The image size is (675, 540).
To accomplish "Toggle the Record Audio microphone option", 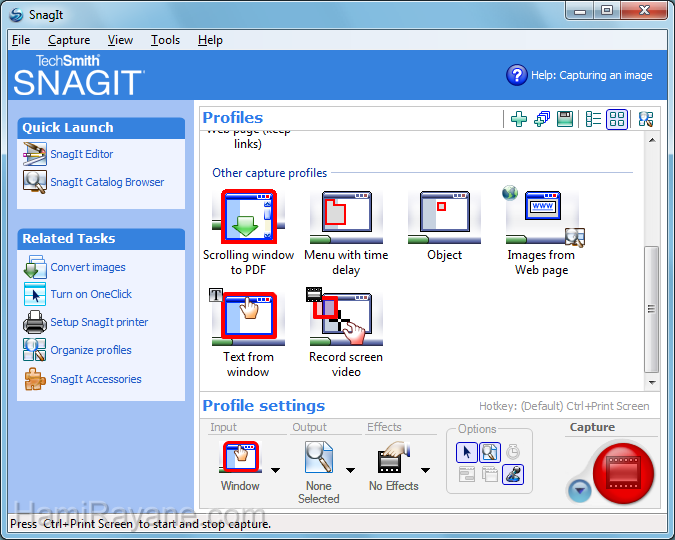I will (513, 475).
